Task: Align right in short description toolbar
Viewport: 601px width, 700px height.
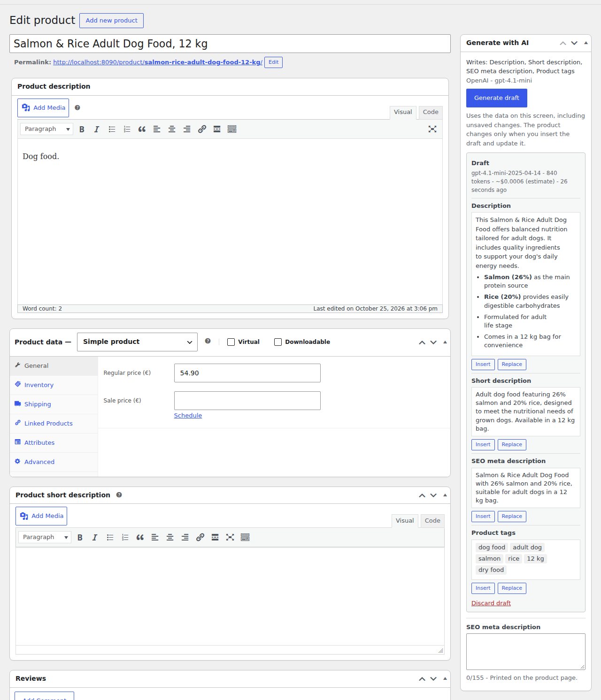Action: pyautogui.click(x=185, y=537)
